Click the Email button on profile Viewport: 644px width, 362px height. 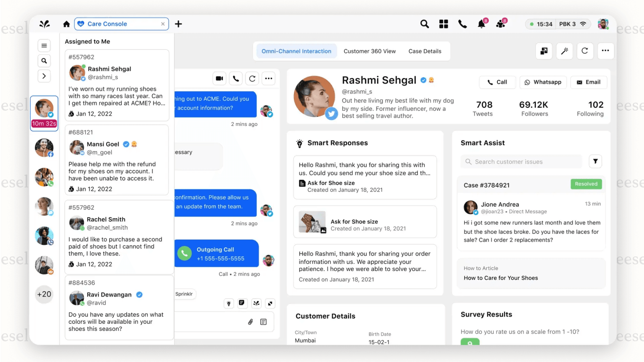click(x=588, y=82)
